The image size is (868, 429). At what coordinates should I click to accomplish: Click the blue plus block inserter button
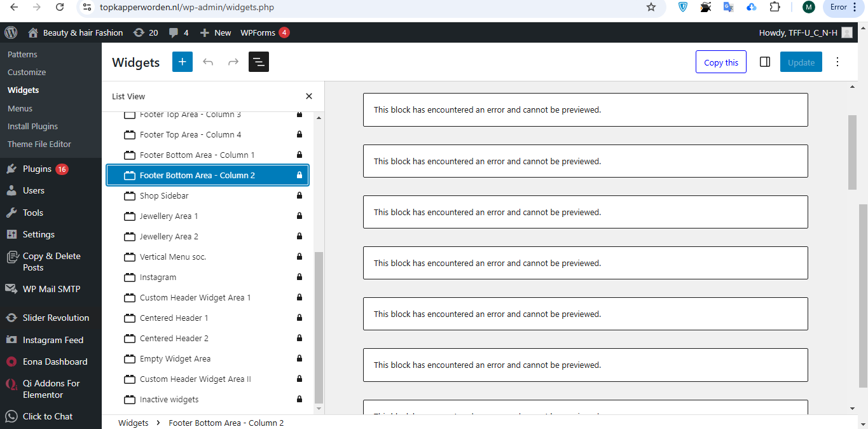point(183,62)
